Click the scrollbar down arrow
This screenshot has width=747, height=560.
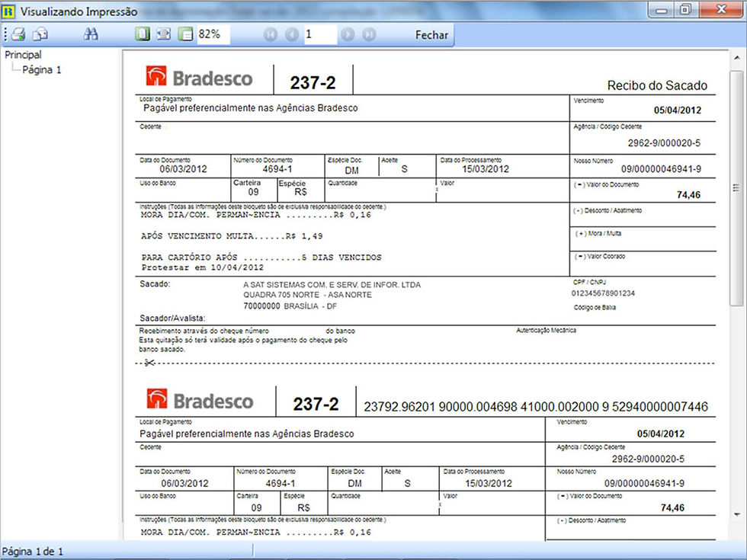pyautogui.click(x=737, y=515)
